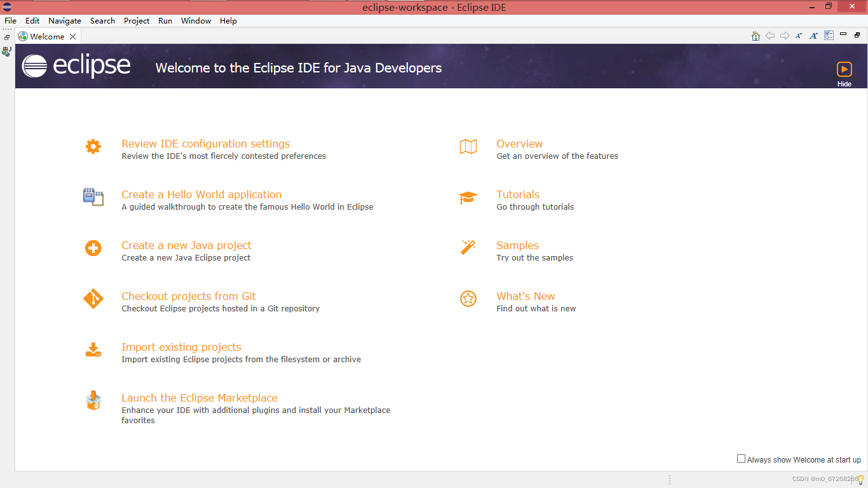Click 'Find out what is new' text

pos(536,309)
